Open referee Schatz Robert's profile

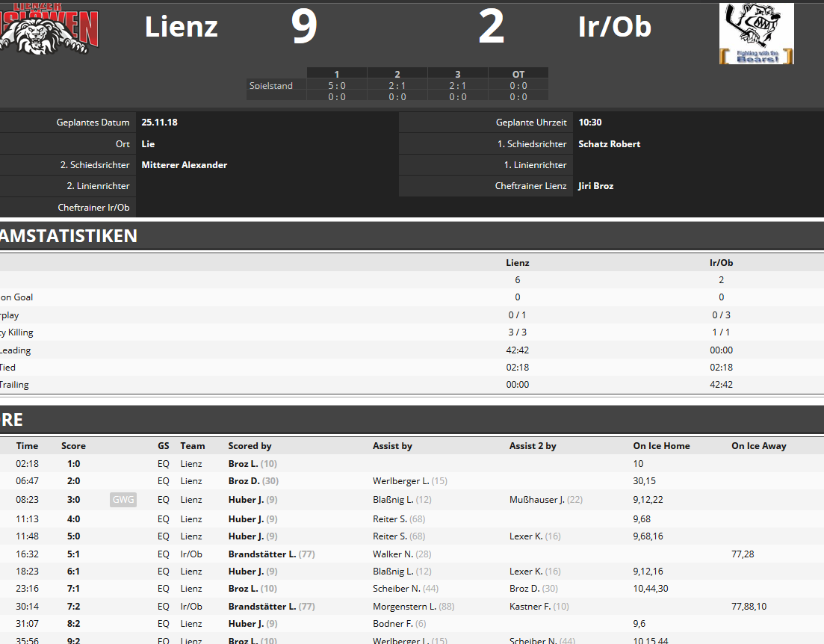[609, 144]
